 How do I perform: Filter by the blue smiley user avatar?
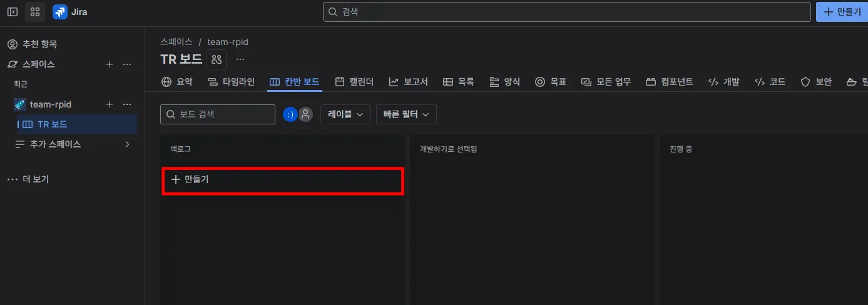point(290,114)
